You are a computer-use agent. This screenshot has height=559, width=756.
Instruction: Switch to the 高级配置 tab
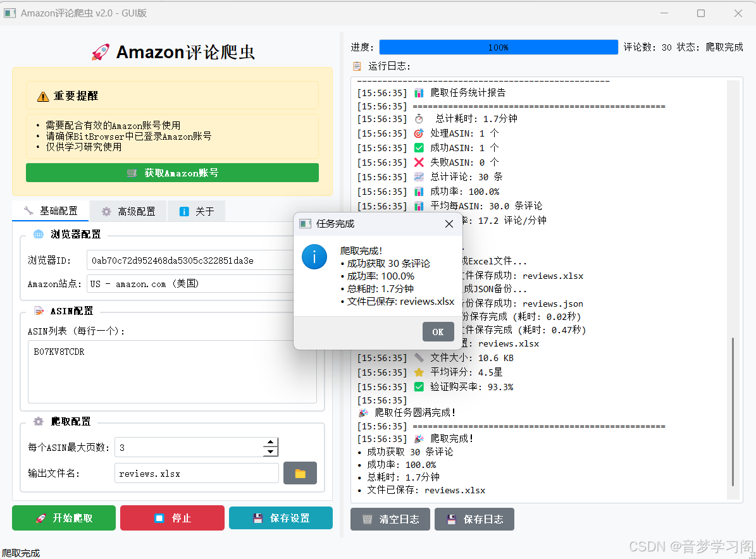tap(128, 211)
